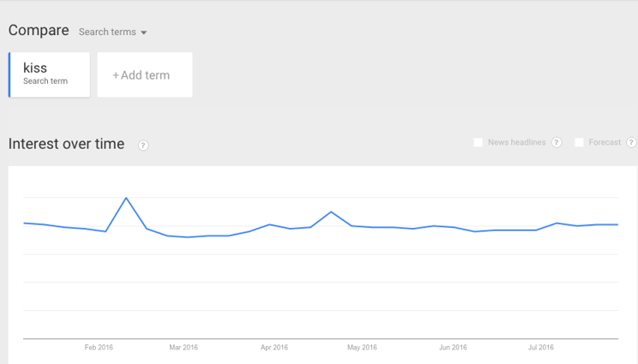Click the plus icon in Add term
The width and height of the screenshot is (638, 364).
point(116,75)
